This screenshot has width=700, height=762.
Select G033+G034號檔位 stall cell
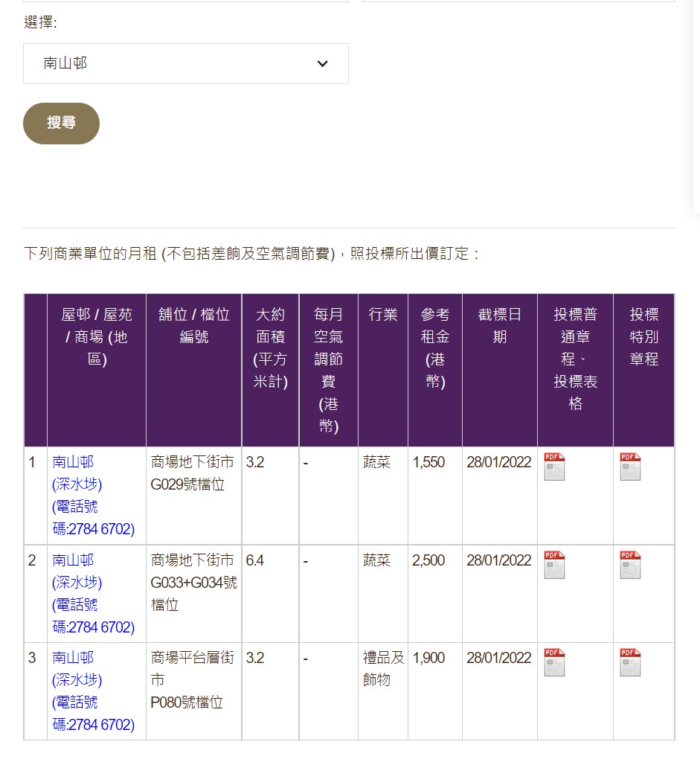[x=194, y=593]
